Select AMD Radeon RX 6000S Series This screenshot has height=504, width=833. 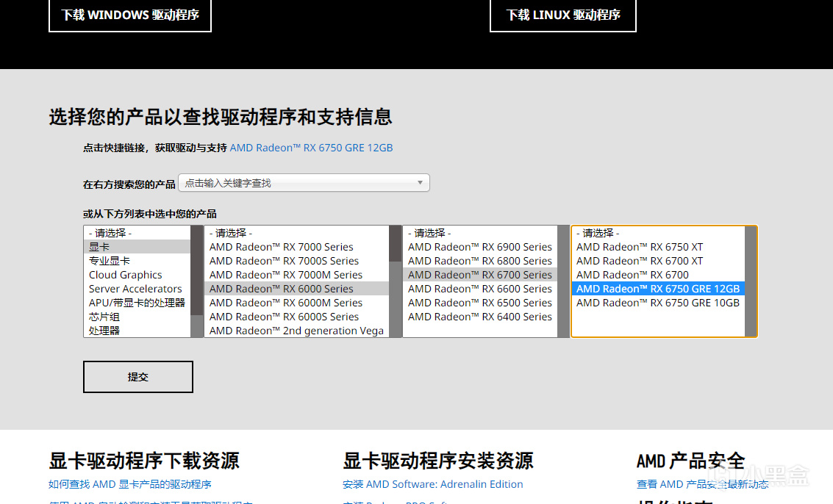pos(296,317)
